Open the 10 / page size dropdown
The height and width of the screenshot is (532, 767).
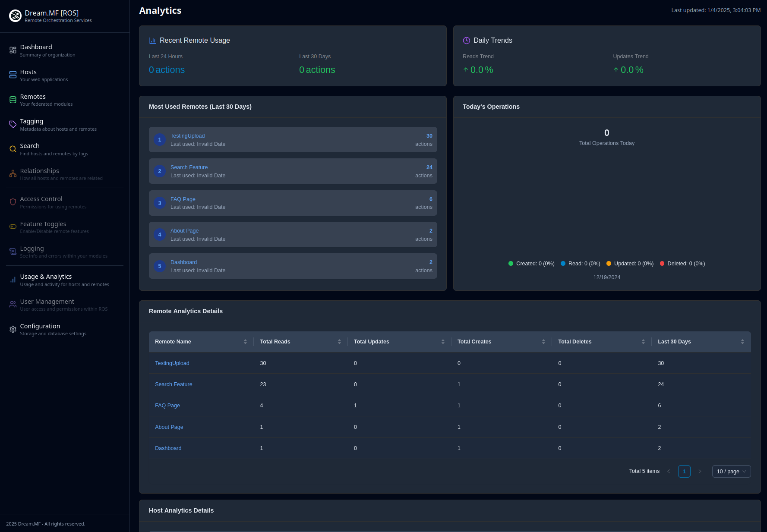(731, 472)
